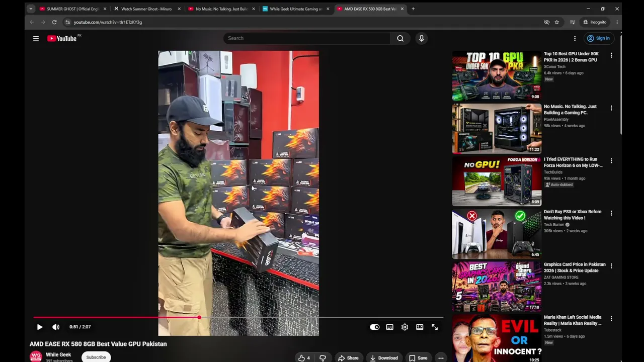Click the YouTube search input field
The height and width of the screenshot is (362, 644).
coord(307,38)
